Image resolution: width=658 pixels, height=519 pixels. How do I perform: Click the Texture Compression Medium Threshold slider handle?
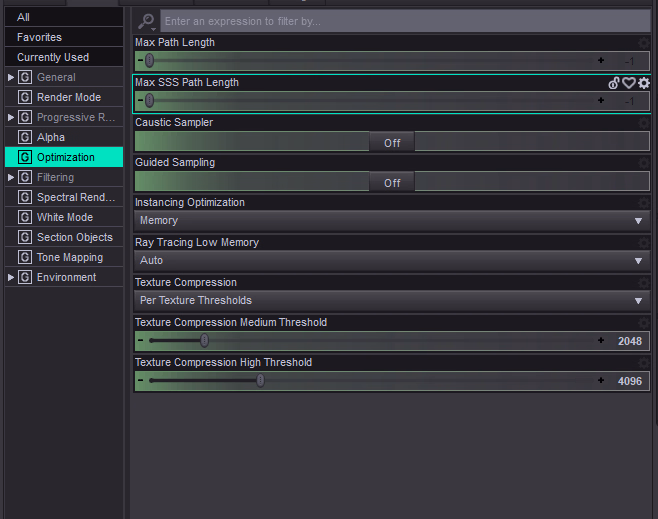[x=204, y=340]
